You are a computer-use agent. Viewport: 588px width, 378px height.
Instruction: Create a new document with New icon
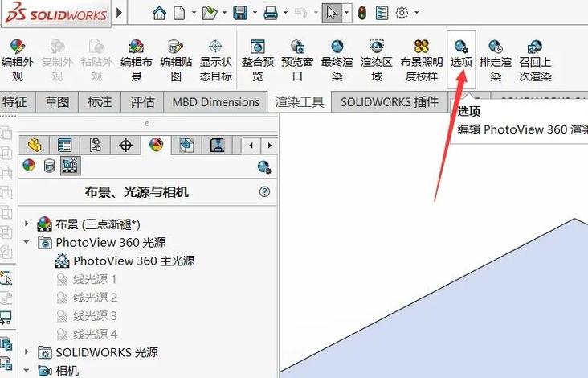179,13
